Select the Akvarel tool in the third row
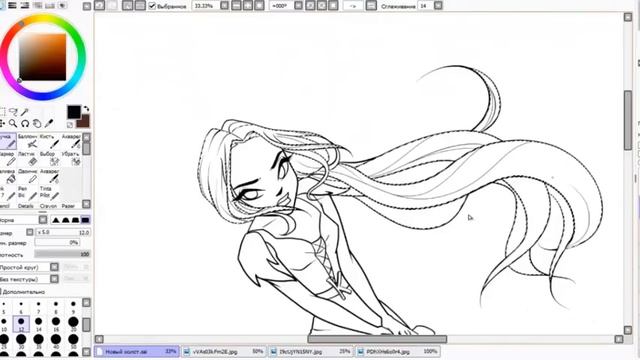The image size is (640, 360). coord(50,176)
